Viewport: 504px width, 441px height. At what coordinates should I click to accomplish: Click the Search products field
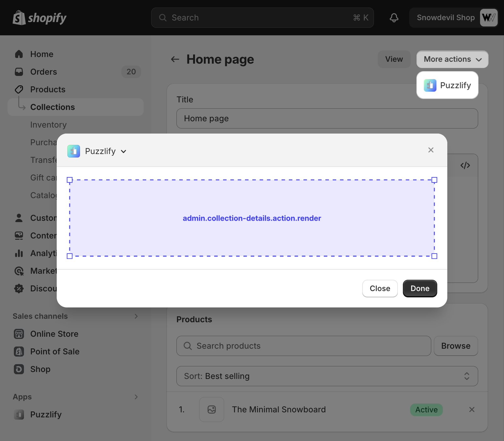coord(303,346)
